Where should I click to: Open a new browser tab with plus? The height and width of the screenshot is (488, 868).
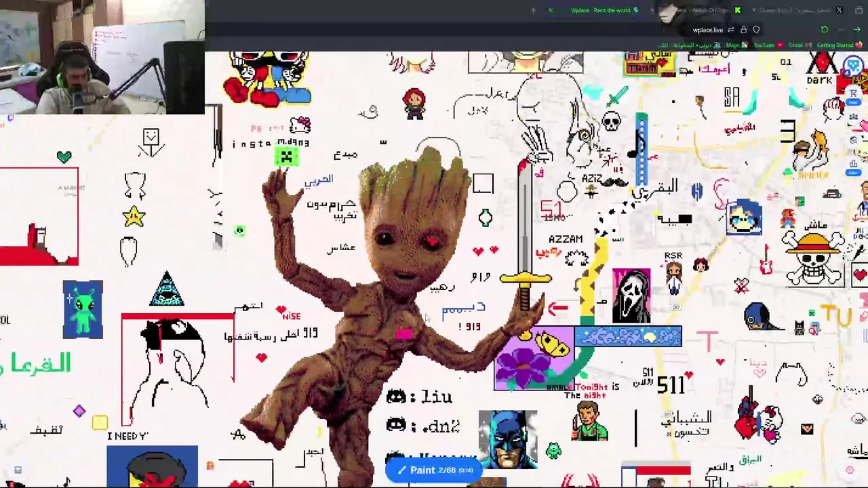tap(533, 10)
